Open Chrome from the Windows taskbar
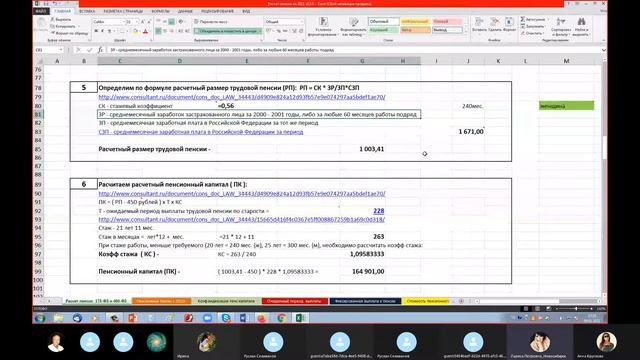 (x=281, y=318)
